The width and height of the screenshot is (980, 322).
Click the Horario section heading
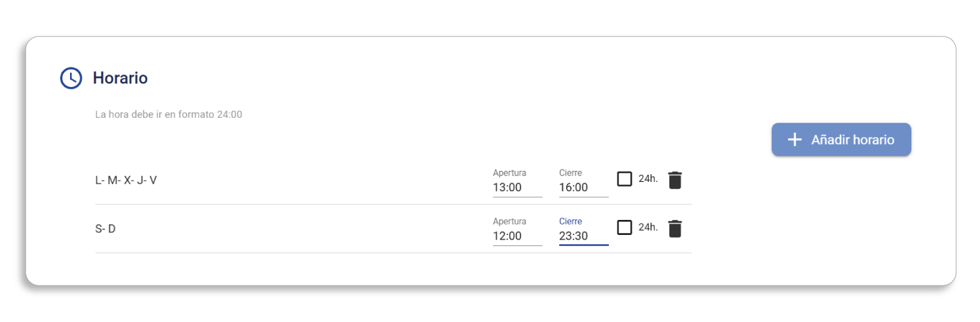click(120, 79)
